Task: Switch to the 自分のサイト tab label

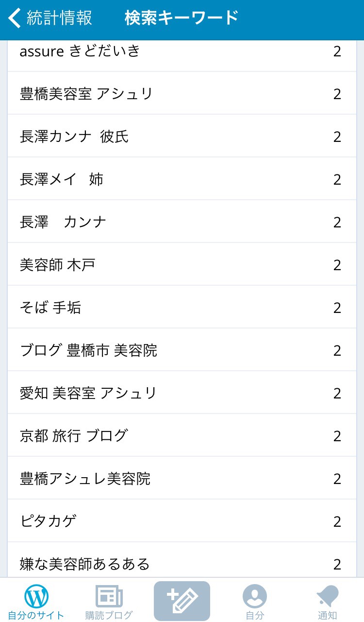Action: tap(36, 615)
